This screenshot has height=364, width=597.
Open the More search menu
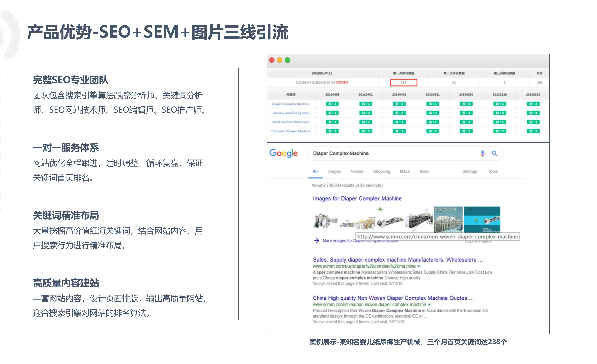[x=424, y=171]
